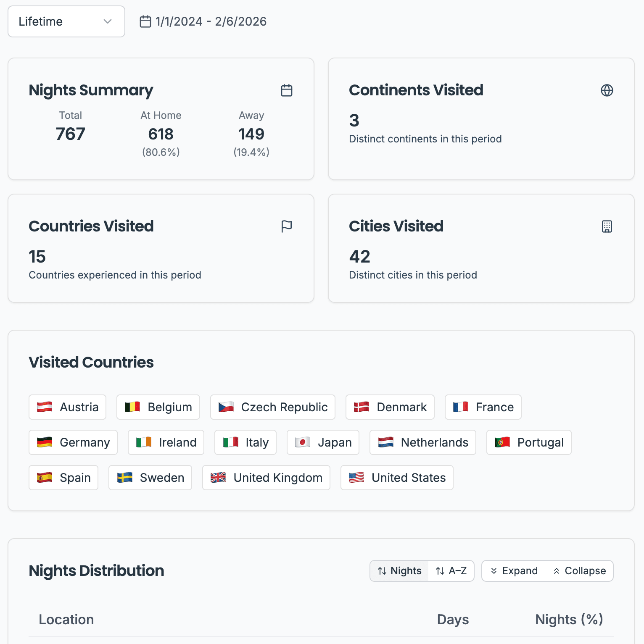
Task: Click the Away nights percentage value
Action: pos(251,152)
